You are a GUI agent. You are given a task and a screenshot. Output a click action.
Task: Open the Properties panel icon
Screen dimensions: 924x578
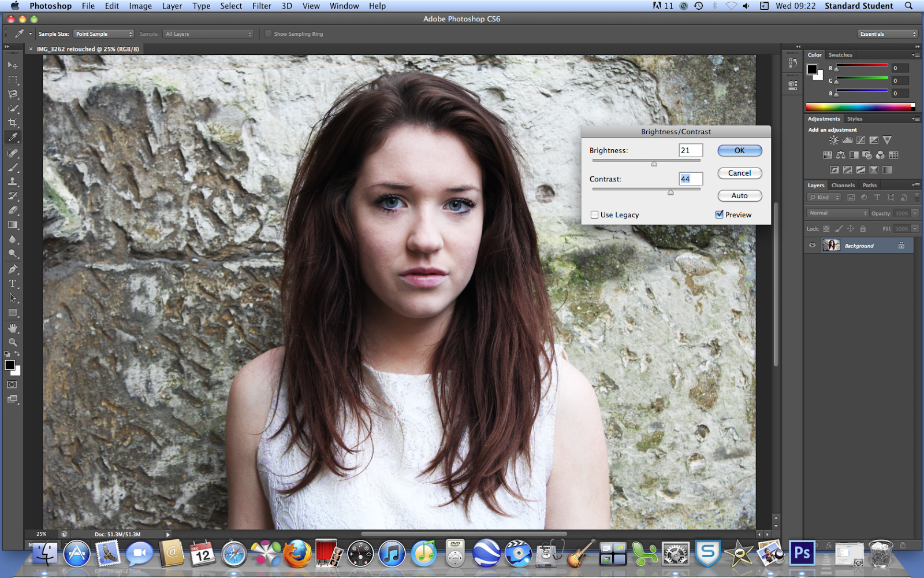(793, 84)
